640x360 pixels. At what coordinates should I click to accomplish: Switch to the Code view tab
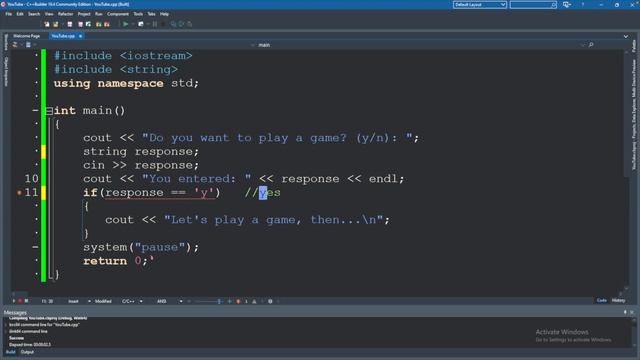tap(602, 300)
